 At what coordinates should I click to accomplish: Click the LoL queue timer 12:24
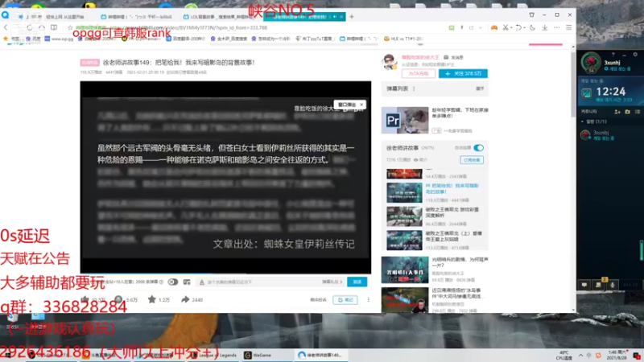point(611,92)
